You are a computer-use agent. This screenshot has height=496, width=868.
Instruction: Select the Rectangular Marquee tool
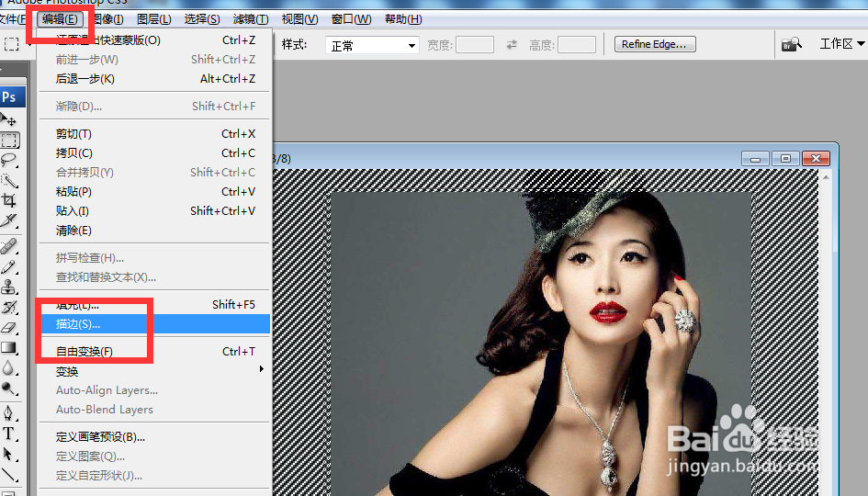click(9, 140)
